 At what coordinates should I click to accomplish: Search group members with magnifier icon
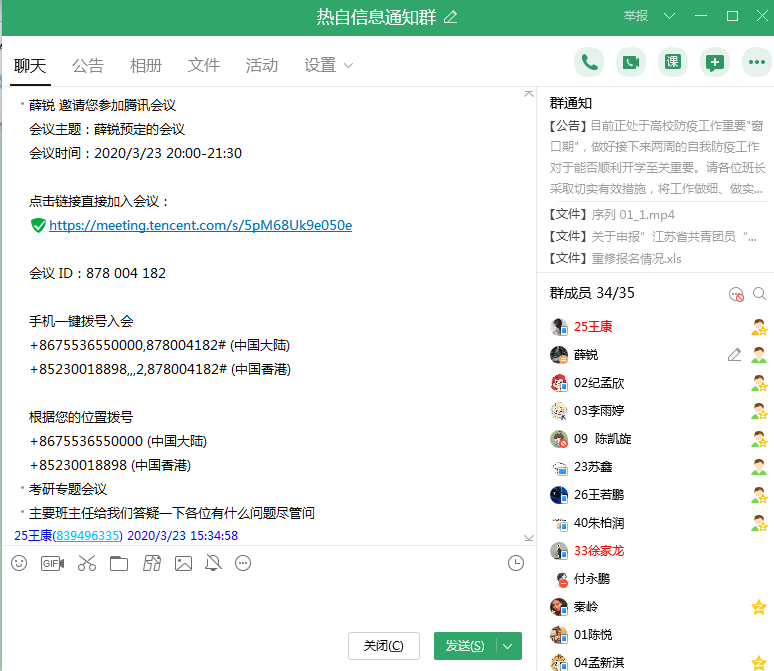(x=759, y=294)
